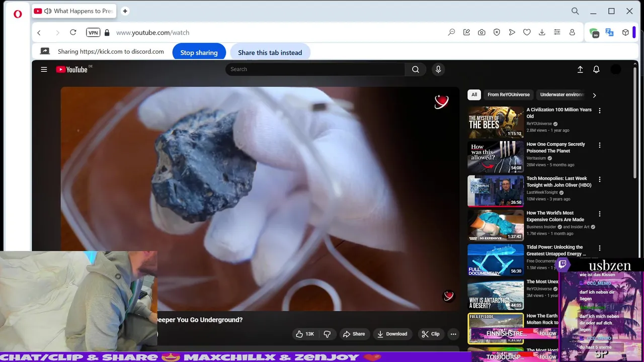Viewport: 644px width, 362px height.
Task: Open Opera easy setup sliders icon
Action: [x=557, y=32]
